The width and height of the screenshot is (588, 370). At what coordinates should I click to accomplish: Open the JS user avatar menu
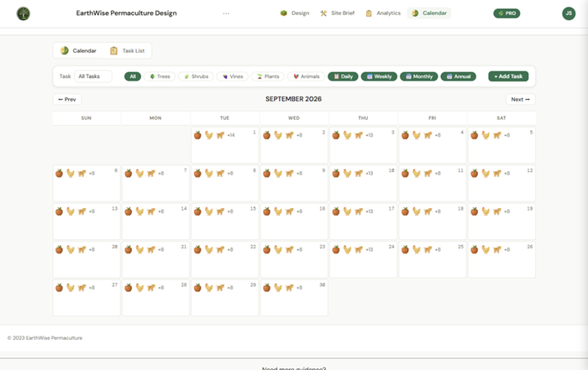tap(569, 13)
